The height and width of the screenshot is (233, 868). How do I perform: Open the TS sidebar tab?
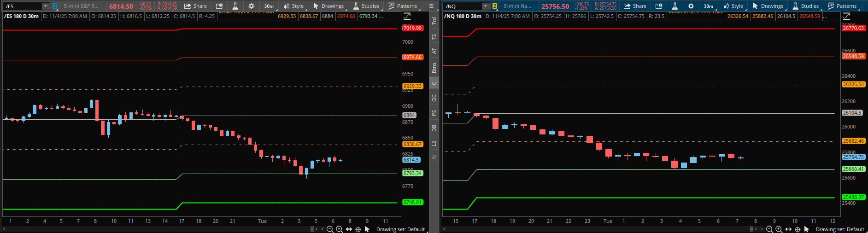point(434,37)
